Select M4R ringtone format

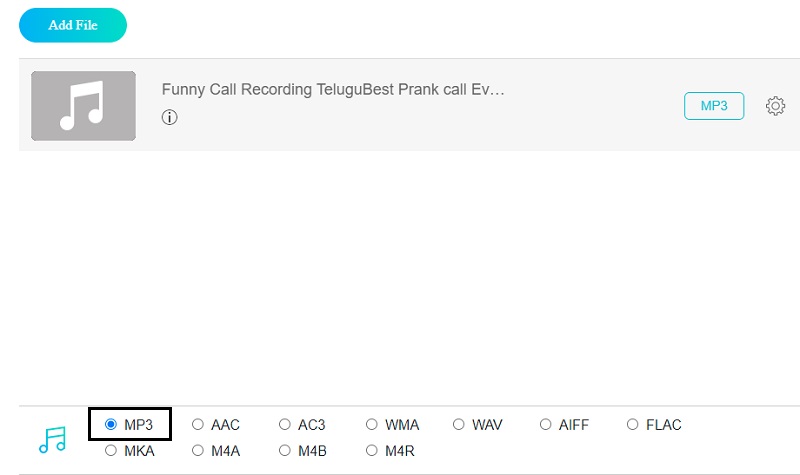point(372,451)
